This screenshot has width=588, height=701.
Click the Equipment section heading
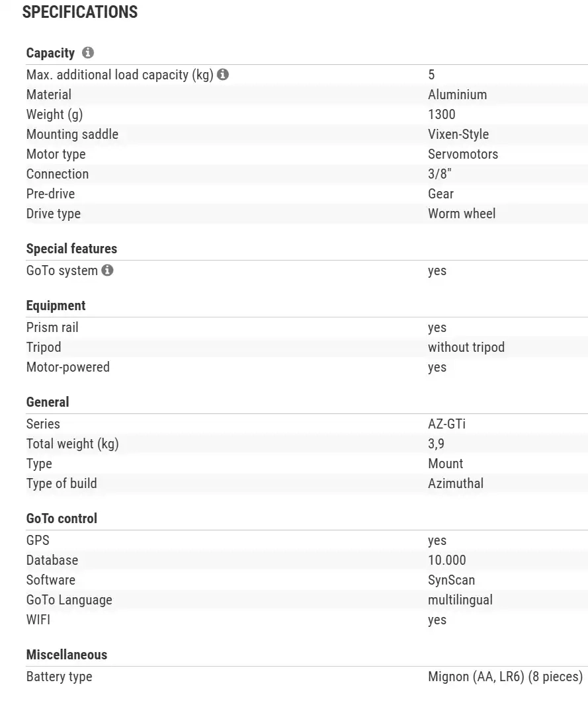click(56, 306)
